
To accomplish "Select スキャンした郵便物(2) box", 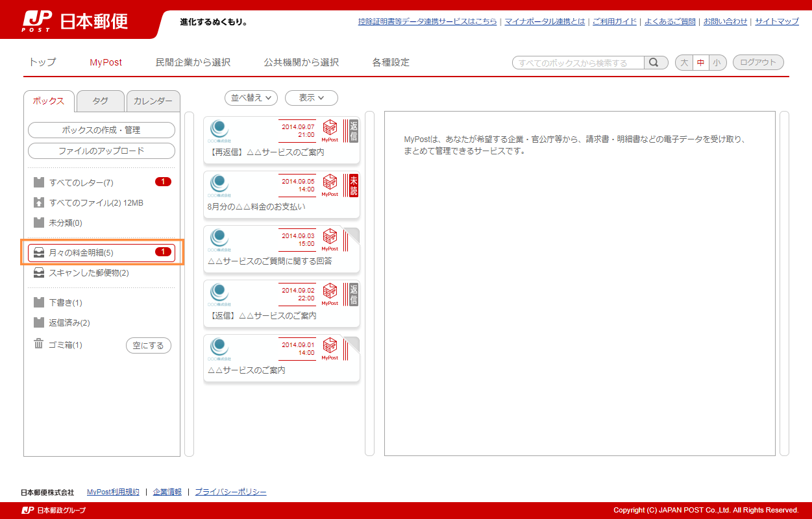I will coord(102,272).
